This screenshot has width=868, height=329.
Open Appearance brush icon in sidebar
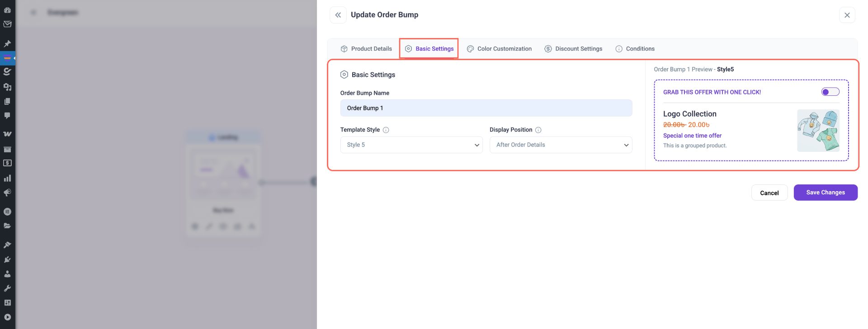tap(7, 245)
